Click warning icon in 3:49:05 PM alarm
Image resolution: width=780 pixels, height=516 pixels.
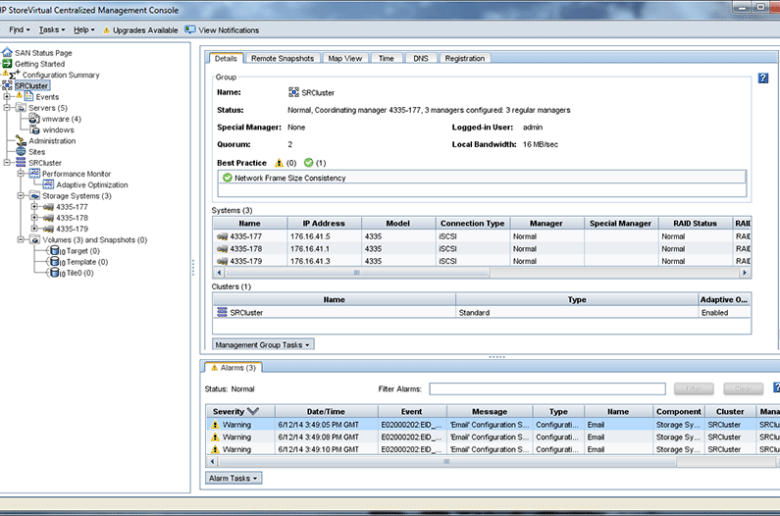click(215, 424)
